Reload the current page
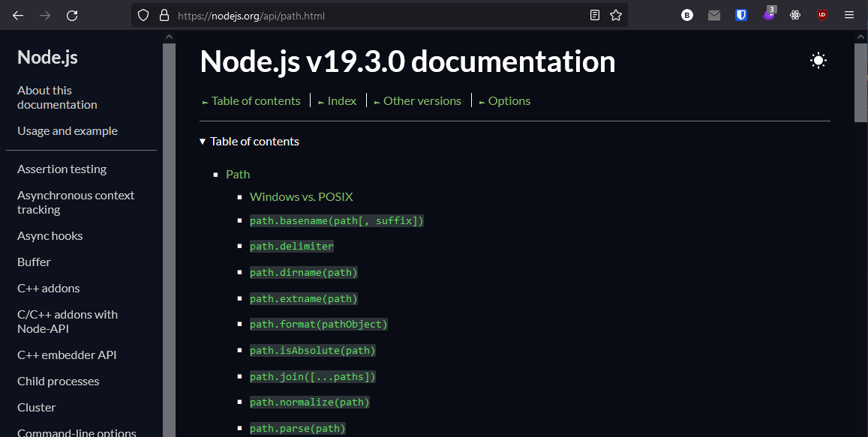 72,16
